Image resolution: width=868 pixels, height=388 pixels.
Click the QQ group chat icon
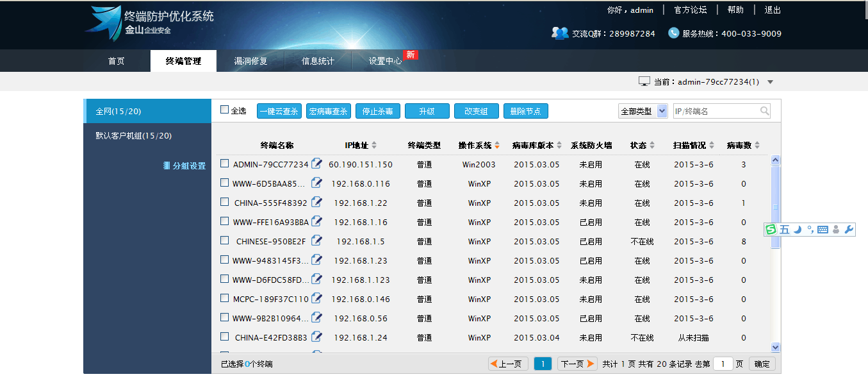[x=560, y=33]
